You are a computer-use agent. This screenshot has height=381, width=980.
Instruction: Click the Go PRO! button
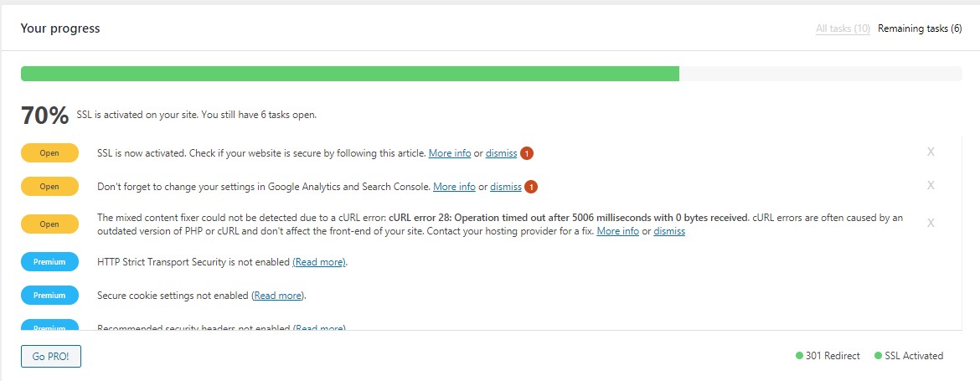click(50, 357)
